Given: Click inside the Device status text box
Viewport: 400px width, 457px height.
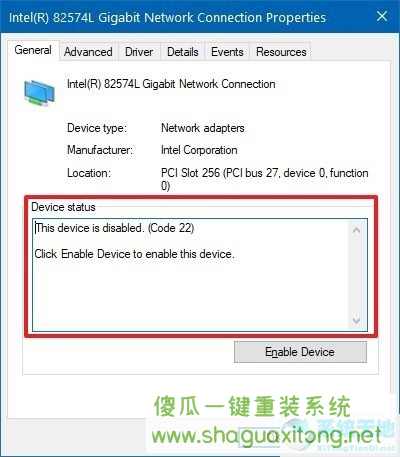Looking at the screenshot, I should coord(200,275).
